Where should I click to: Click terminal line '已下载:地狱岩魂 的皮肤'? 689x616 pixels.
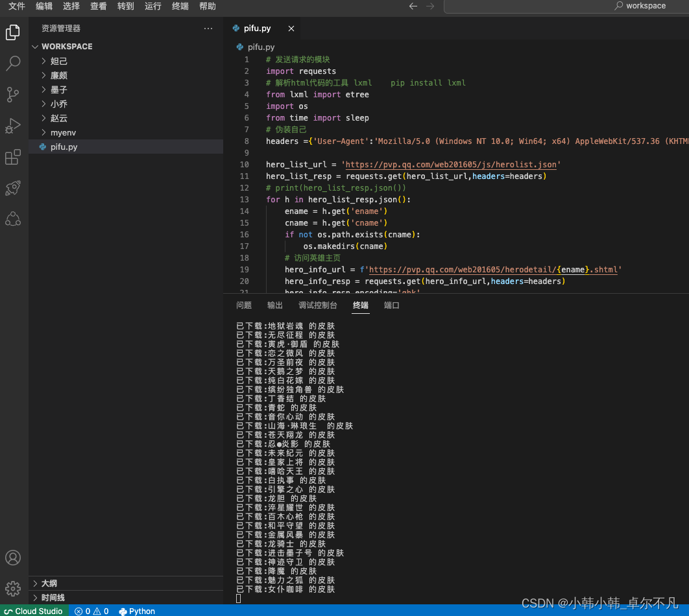(x=285, y=326)
